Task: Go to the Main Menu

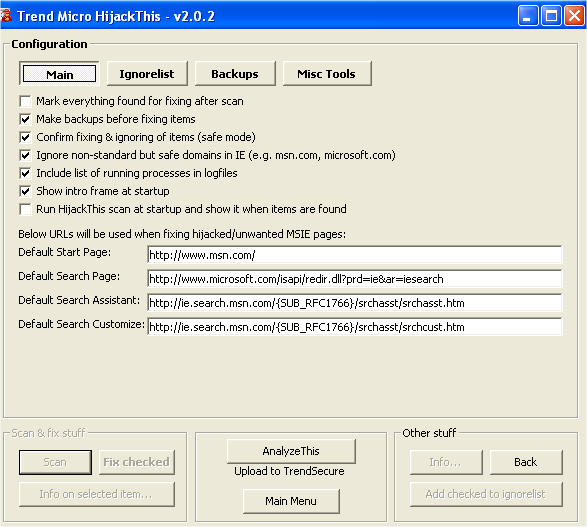Action: [x=291, y=501]
